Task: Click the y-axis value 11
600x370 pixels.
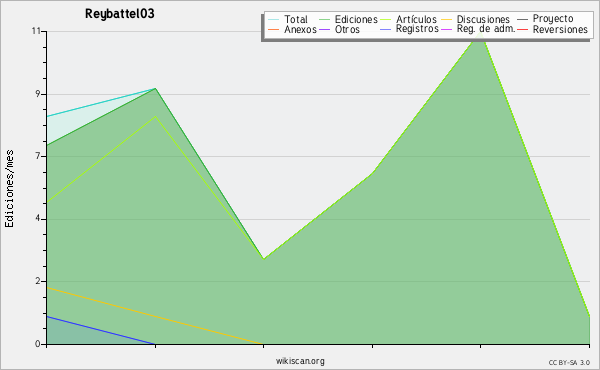Action: click(36, 31)
